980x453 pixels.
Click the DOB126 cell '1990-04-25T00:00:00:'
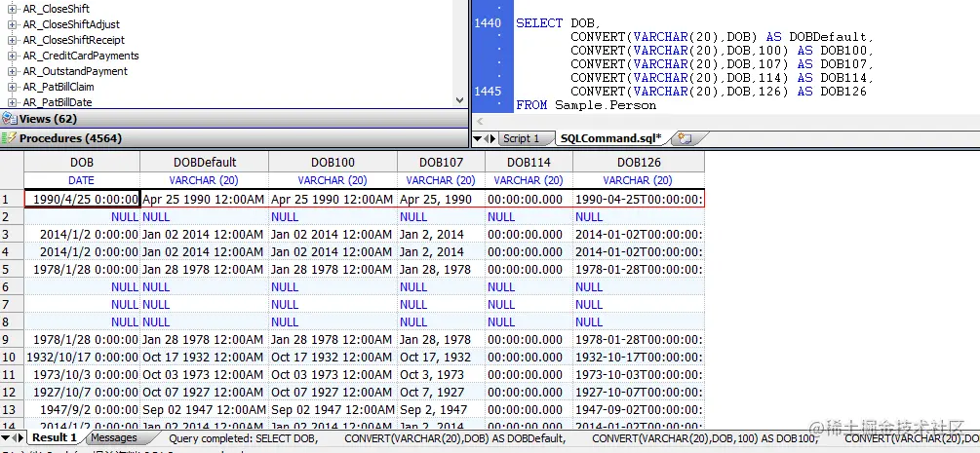pyautogui.click(x=639, y=200)
